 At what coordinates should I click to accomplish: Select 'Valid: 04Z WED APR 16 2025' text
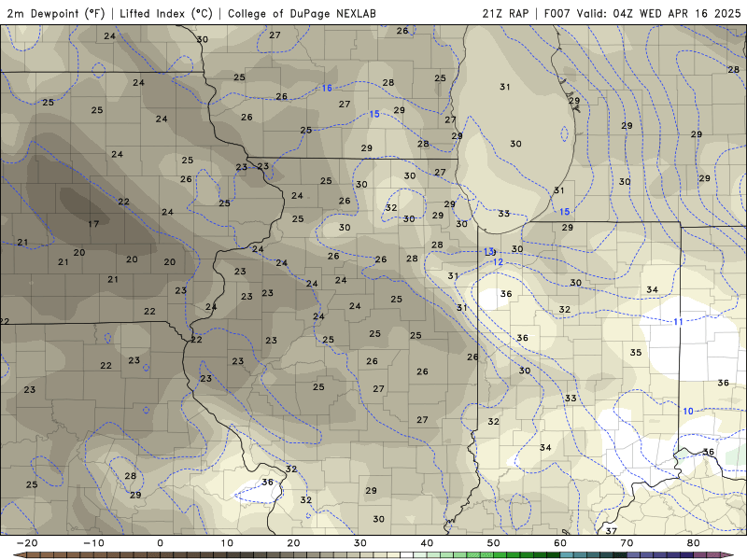pyautogui.click(x=659, y=13)
